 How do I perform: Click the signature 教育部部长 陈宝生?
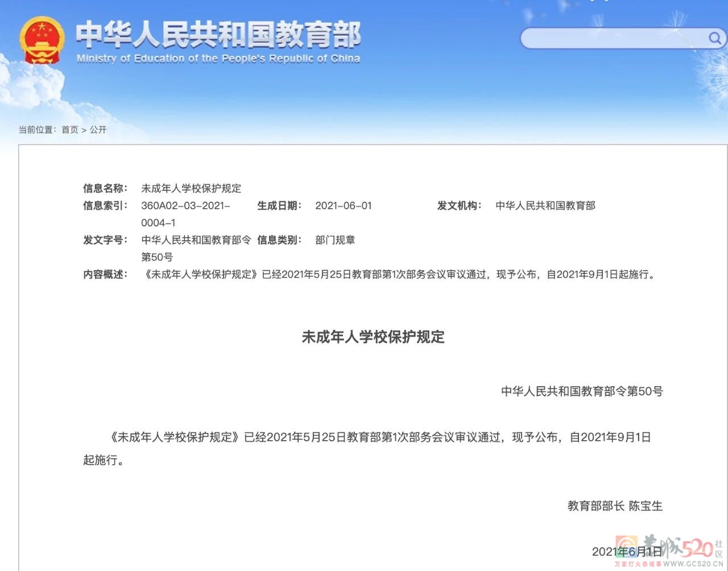615,506
